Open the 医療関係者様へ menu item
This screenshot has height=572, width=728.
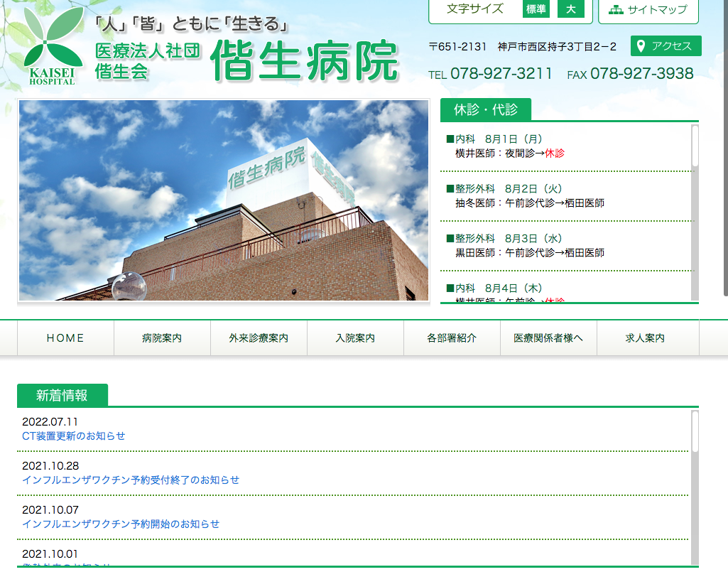click(548, 338)
